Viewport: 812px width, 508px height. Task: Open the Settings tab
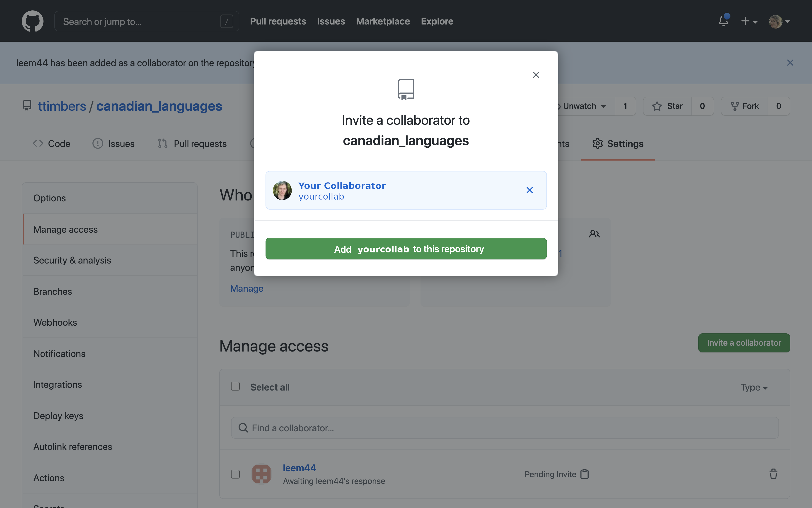[x=618, y=144]
